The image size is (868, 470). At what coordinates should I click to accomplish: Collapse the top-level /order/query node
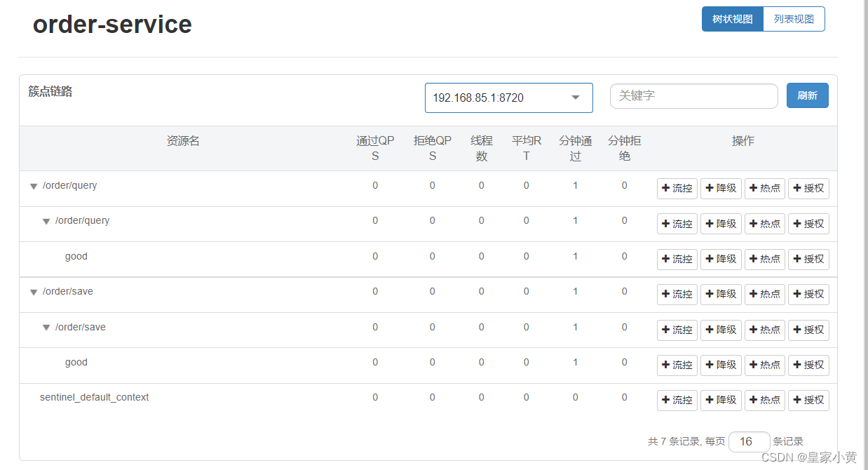coord(33,187)
